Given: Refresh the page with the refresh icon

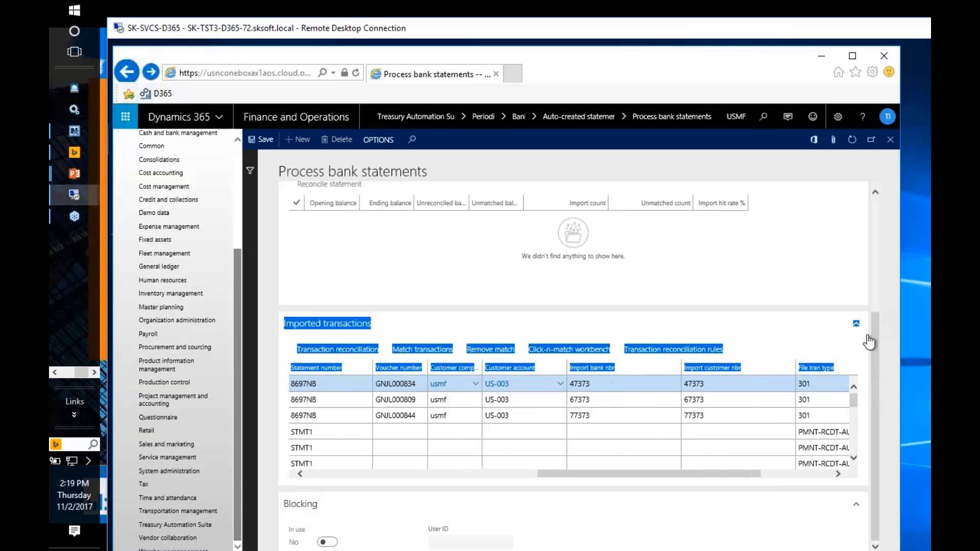Looking at the screenshot, I should pyautogui.click(x=852, y=139).
